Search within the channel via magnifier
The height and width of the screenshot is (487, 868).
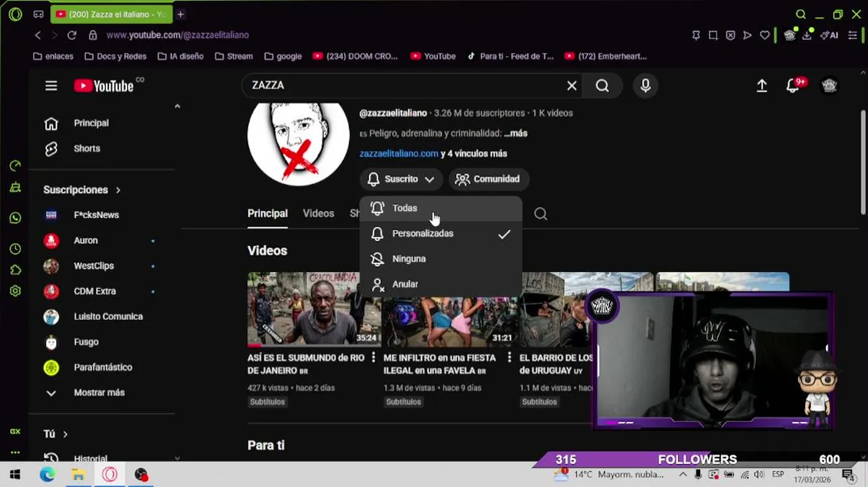point(541,214)
